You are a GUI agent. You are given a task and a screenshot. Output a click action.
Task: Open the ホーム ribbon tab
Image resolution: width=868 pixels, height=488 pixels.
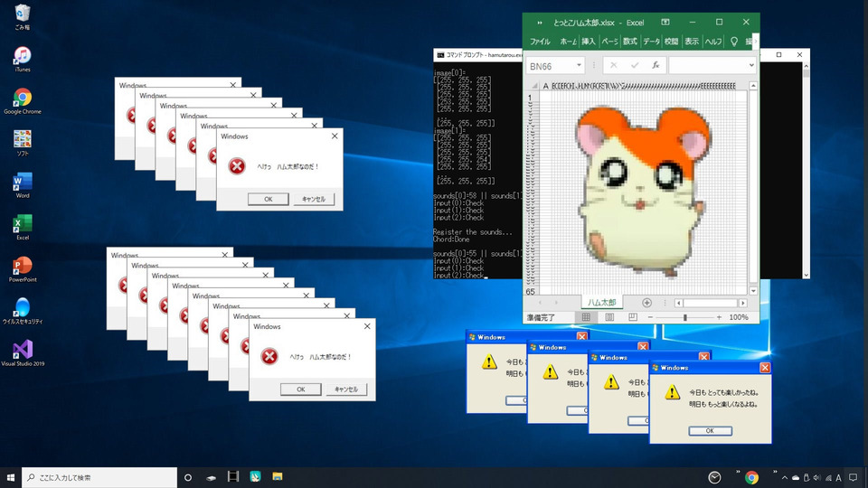568,42
